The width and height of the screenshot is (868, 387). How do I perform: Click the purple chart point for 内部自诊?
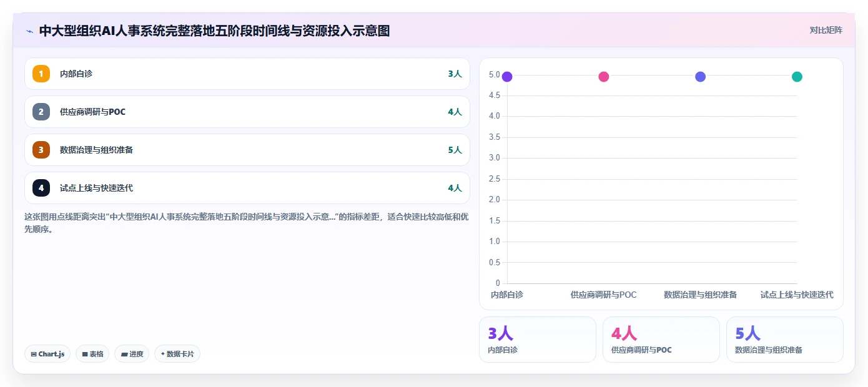click(x=507, y=77)
